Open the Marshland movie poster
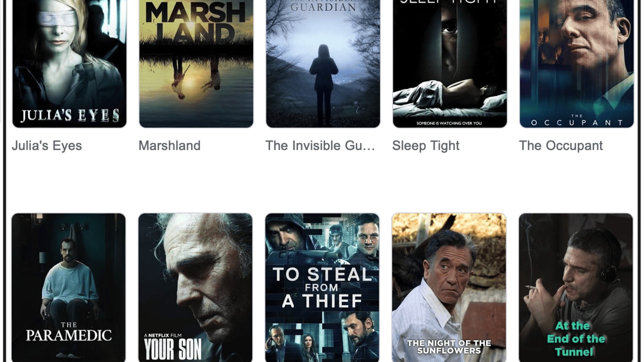Image resolution: width=644 pixels, height=362 pixels. click(196, 64)
